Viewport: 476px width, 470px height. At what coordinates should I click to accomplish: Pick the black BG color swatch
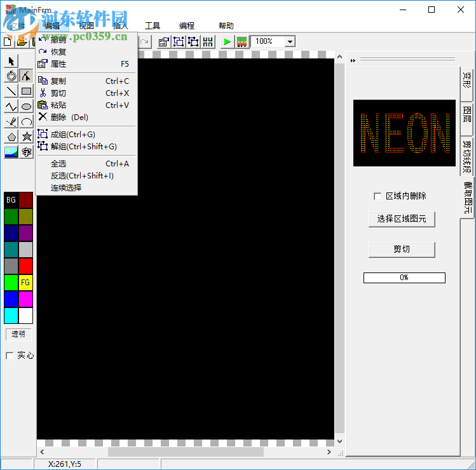click(x=11, y=200)
